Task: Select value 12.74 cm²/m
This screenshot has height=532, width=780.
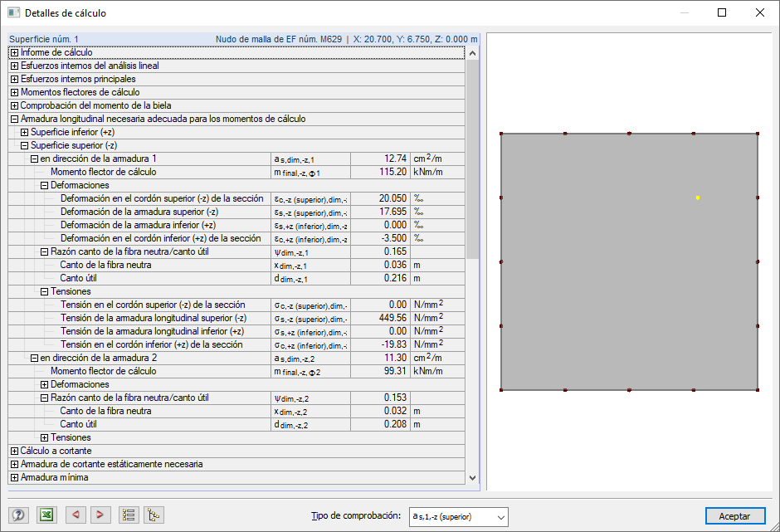Action: [380, 159]
